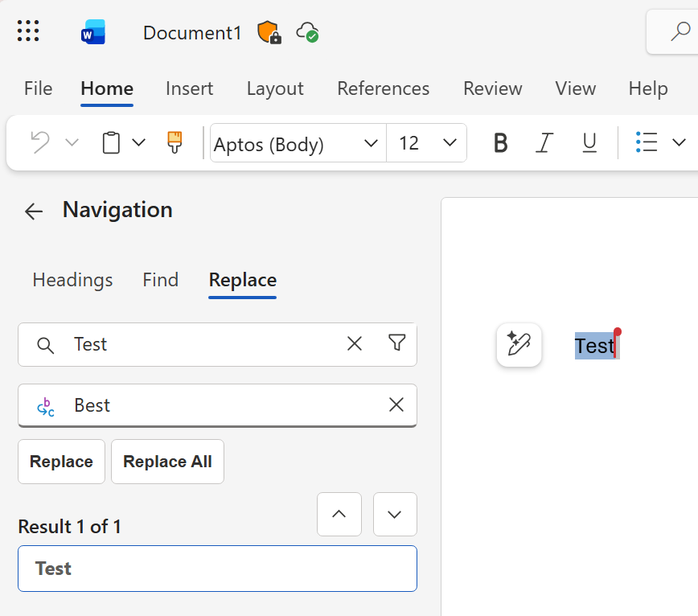Close Navigation pane with back arrow

(34, 211)
